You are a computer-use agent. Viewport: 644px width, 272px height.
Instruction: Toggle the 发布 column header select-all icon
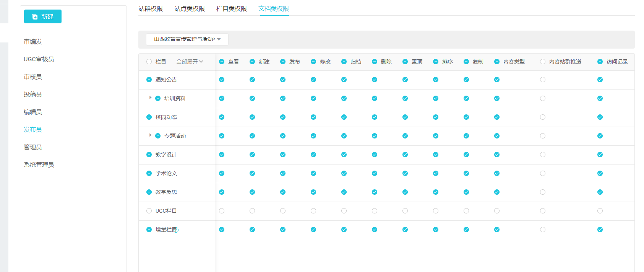tap(283, 62)
